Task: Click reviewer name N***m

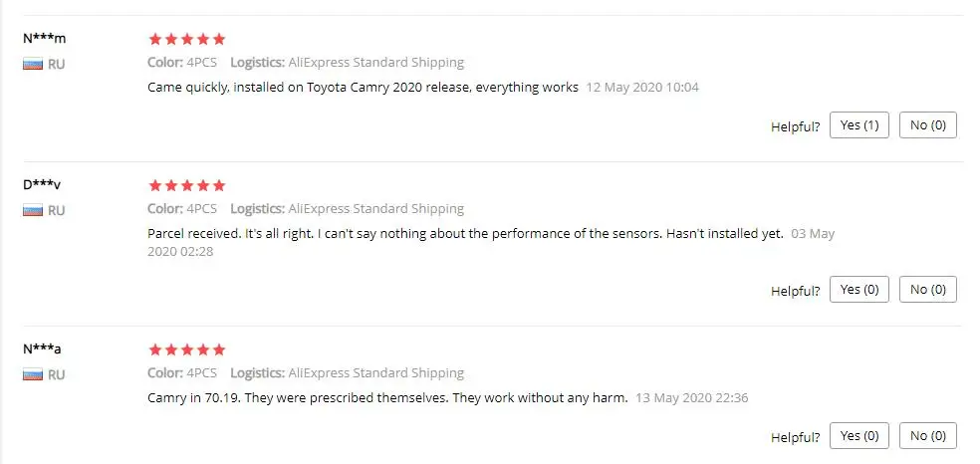Action: [44, 39]
